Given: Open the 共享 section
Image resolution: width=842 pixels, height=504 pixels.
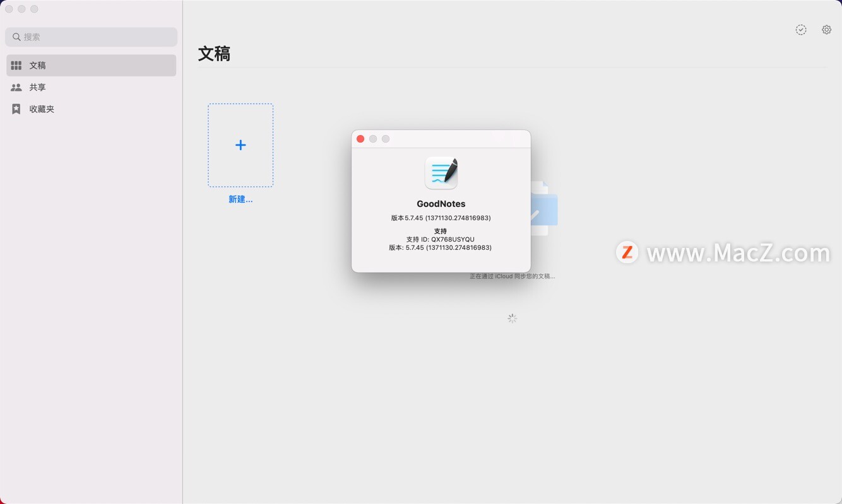Looking at the screenshot, I should [x=92, y=87].
